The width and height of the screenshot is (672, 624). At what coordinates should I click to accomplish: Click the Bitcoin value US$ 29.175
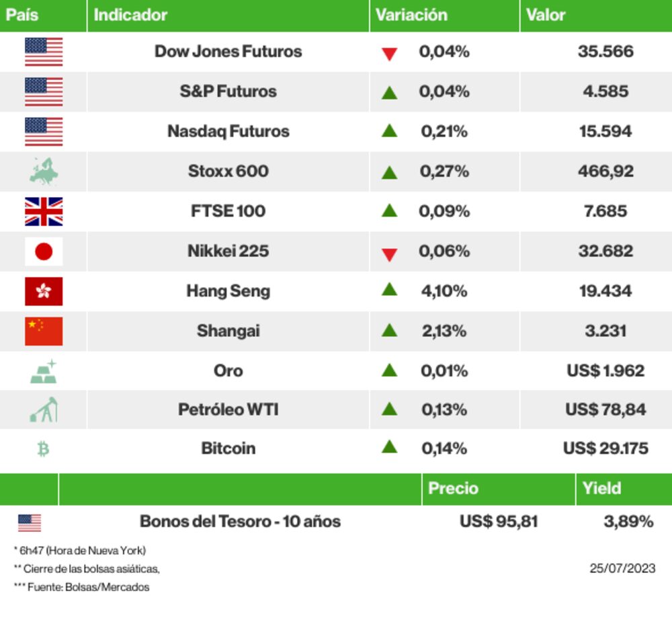605,448
